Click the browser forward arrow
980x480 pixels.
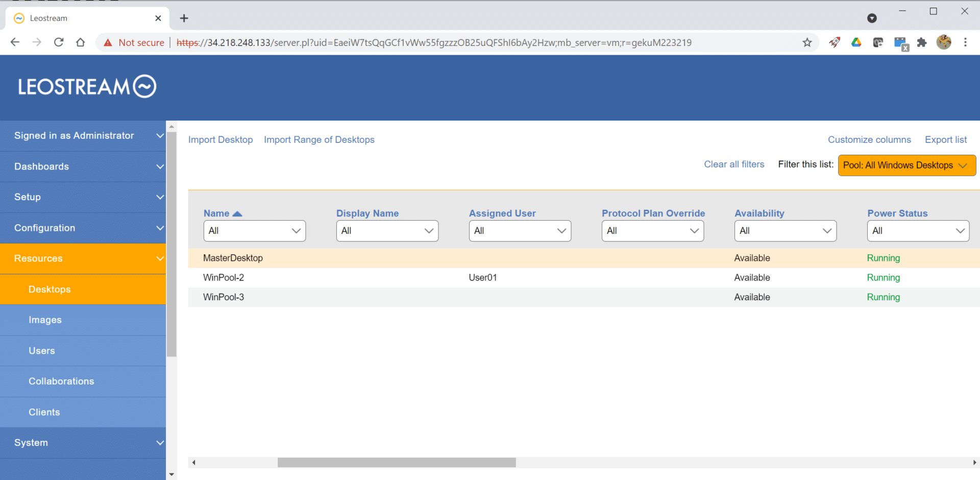pyautogui.click(x=37, y=42)
